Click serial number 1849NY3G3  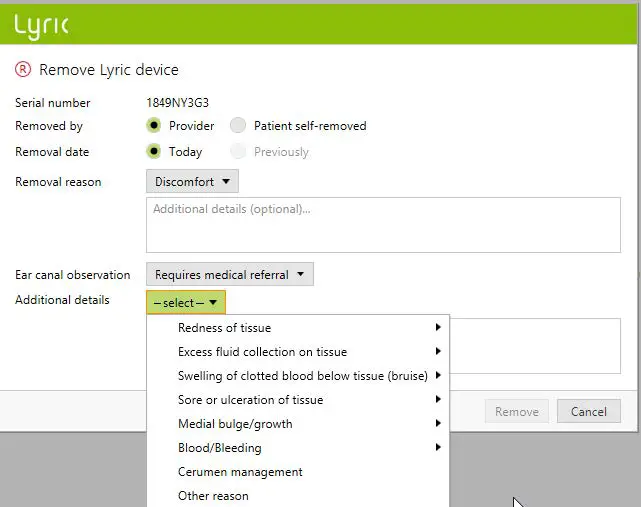pos(177,102)
